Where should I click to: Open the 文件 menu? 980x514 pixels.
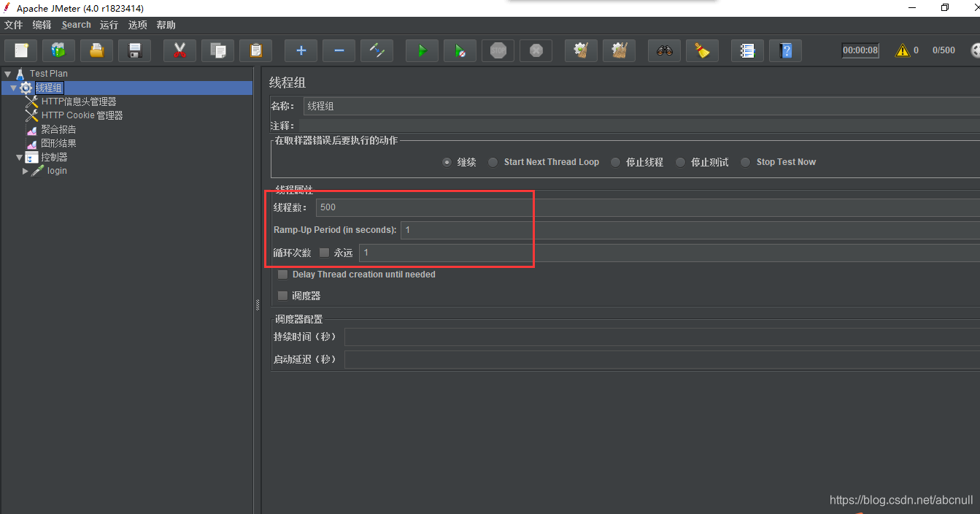14,25
